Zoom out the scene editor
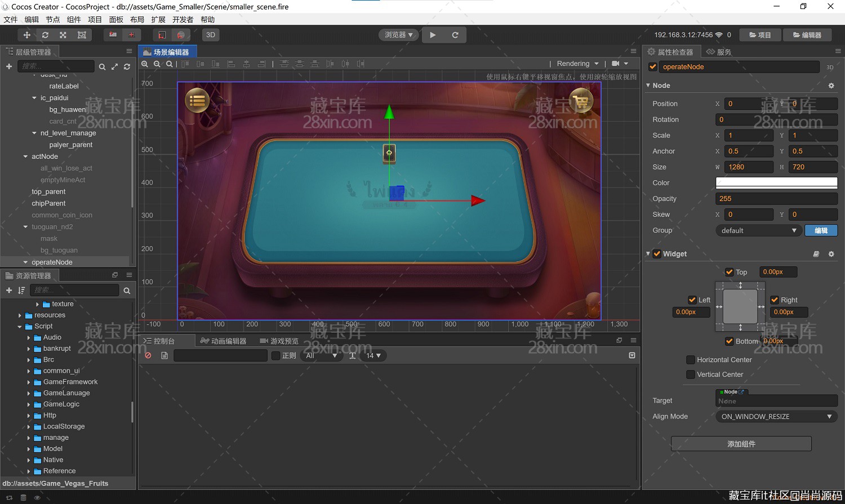 click(x=157, y=64)
